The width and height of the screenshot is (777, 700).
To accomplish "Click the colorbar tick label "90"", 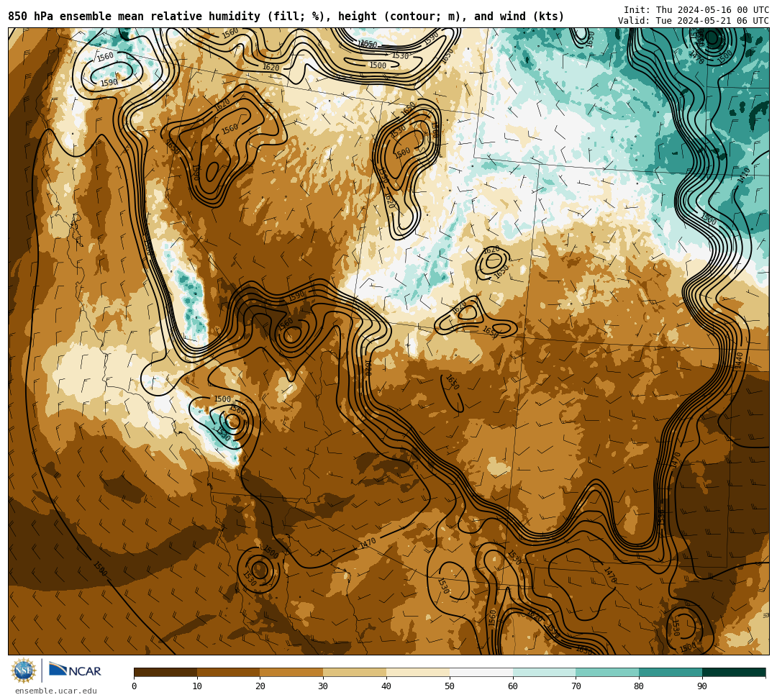I will point(702,686).
